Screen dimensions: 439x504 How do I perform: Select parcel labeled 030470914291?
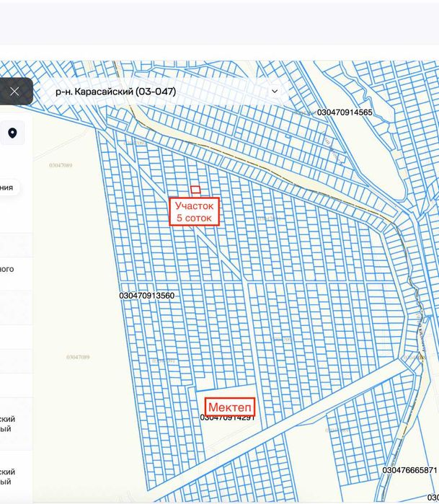point(227,418)
